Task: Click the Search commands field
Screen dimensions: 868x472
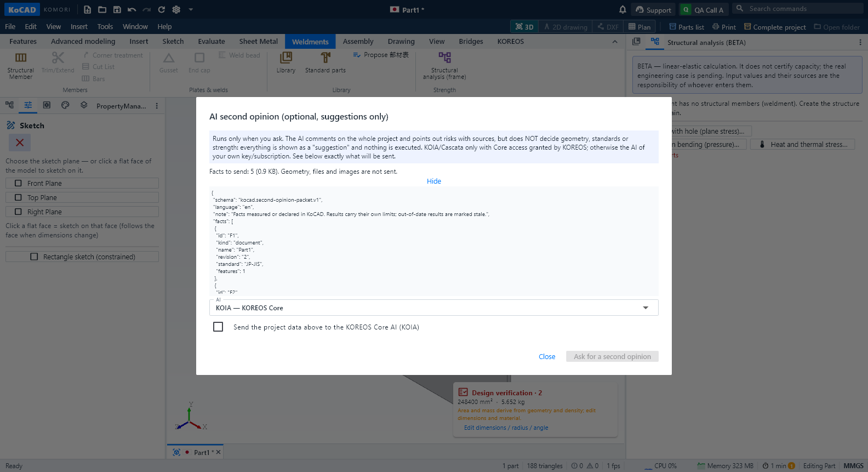Action: [x=798, y=9]
